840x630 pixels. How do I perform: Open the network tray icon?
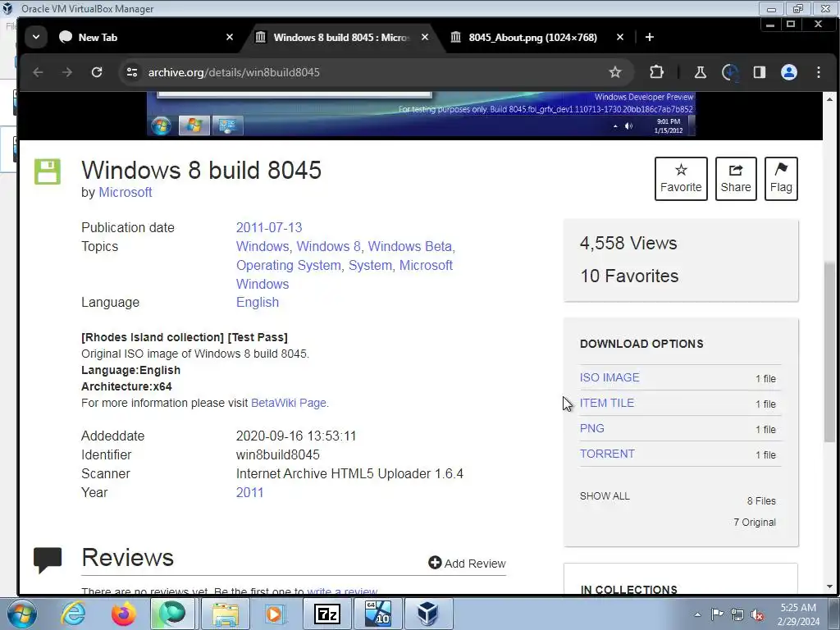(x=737, y=614)
